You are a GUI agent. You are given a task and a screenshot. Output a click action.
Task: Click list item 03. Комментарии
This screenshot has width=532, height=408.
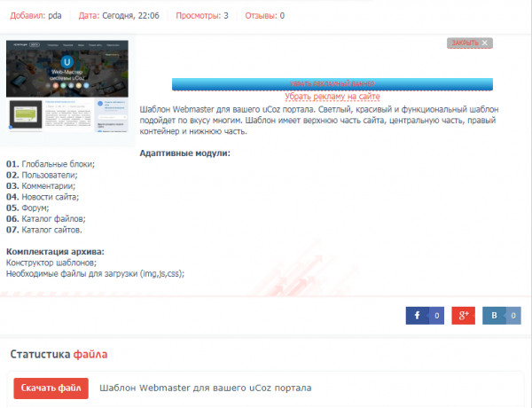[x=41, y=186]
